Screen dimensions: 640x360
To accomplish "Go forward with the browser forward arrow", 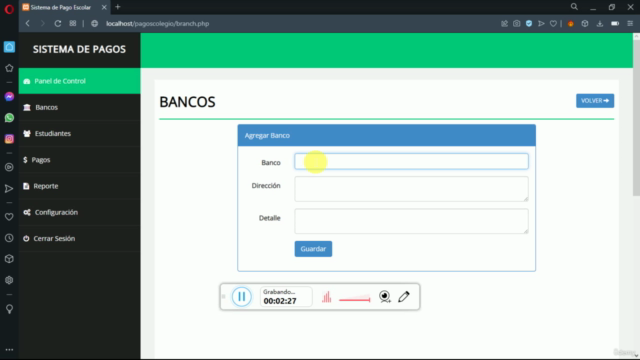I will (x=42, y=24).
